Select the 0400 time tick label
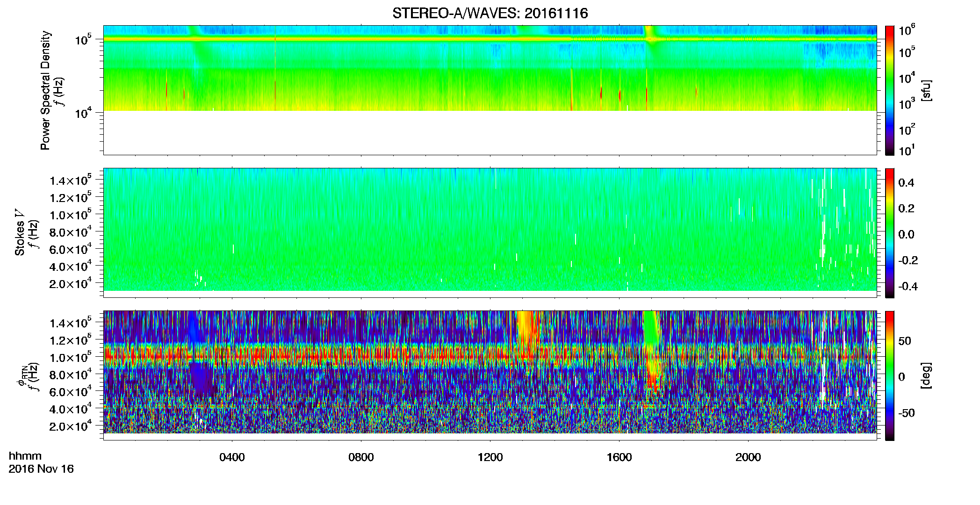Image resolution: width=980 pixels, height=505 pixels. pyautogui.click(x=232, y=457)
